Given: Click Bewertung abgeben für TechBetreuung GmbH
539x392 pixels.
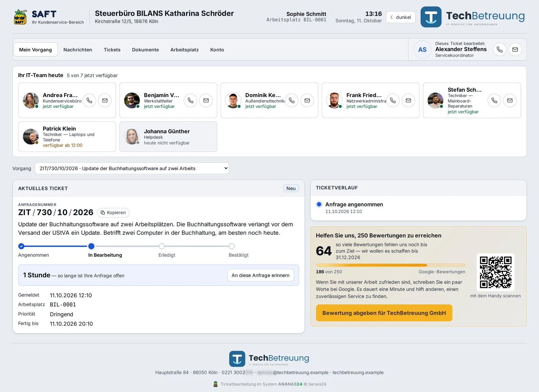Looking at the screenshot, I should (384, 313).
